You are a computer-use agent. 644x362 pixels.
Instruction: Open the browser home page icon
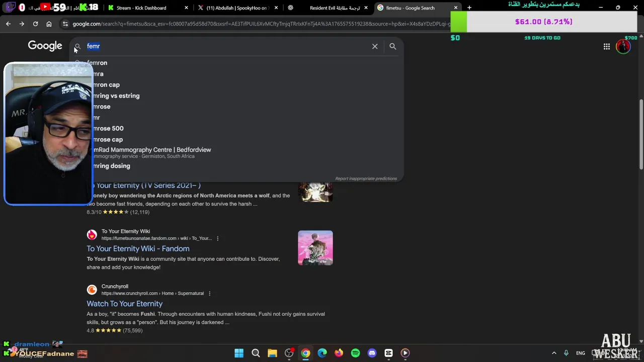coord(49,24)
